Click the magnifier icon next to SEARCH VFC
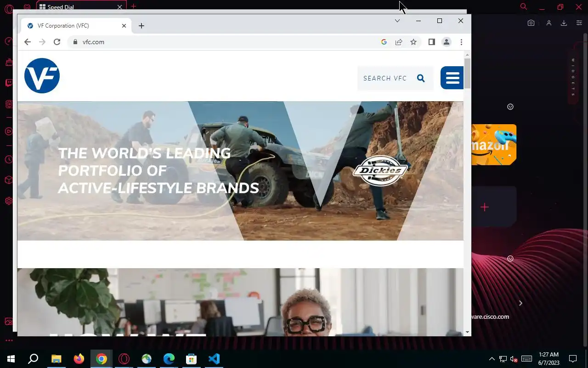The height and width of the screenshot is (368, 588). pyautogui.click(x=421, y=78)
